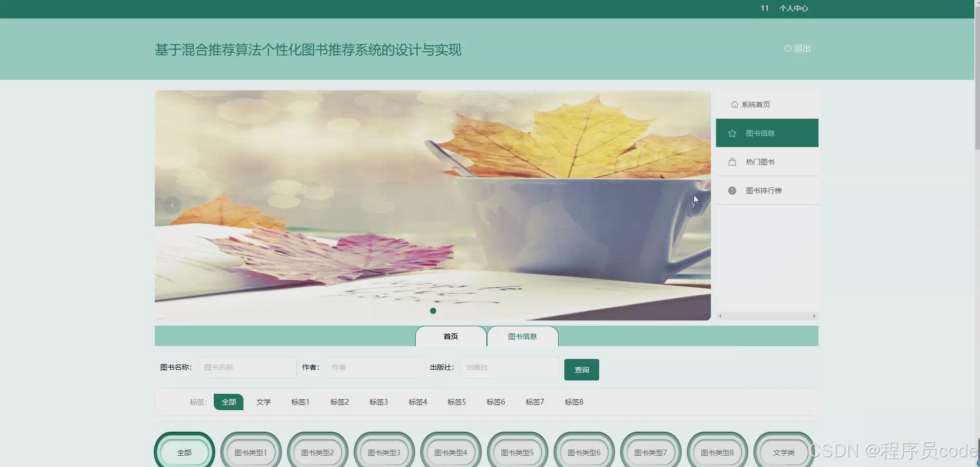The width and height of the screenshot is (980, 467).
Task: Click the 查询 search button
Action: point(582,370)
